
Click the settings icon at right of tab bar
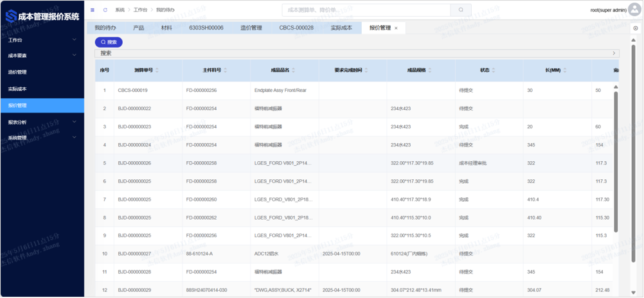[636, 28]
